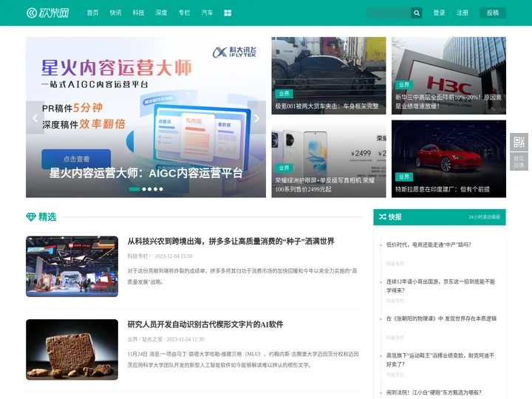The image size is (532, 399).
Task: Click 业界 tag on Tesla card
Action: tap(404, 177)
